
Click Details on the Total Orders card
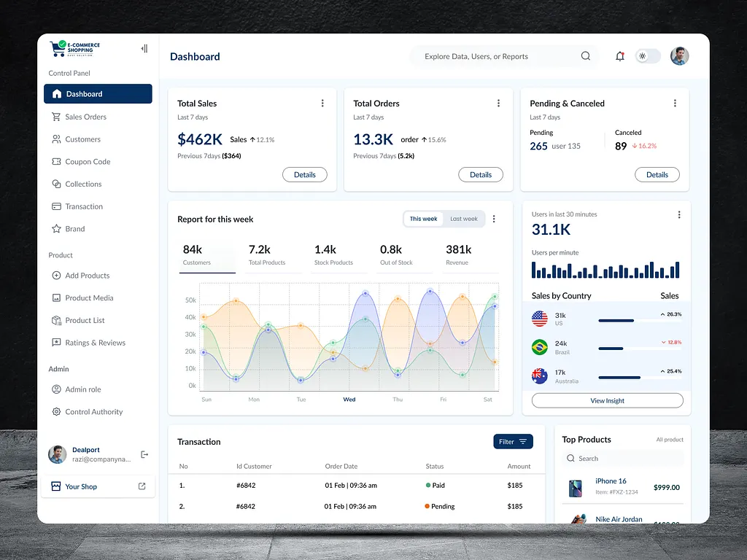coord(481,174)
